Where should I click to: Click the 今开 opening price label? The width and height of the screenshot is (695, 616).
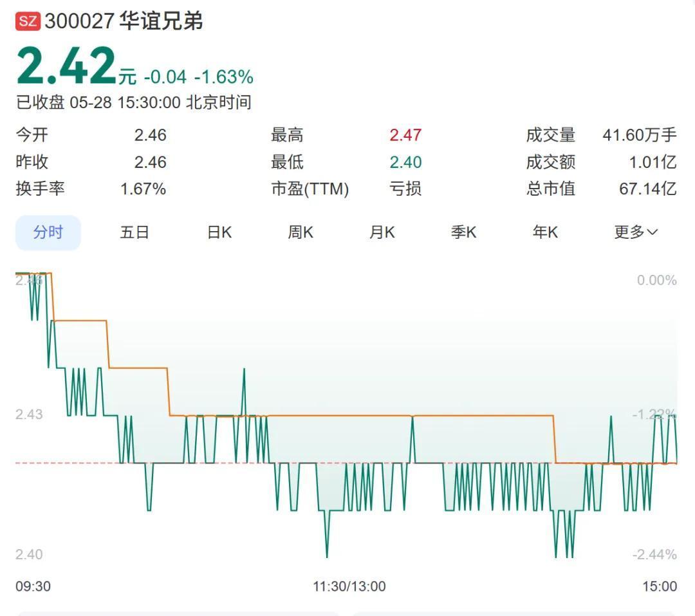32,135
